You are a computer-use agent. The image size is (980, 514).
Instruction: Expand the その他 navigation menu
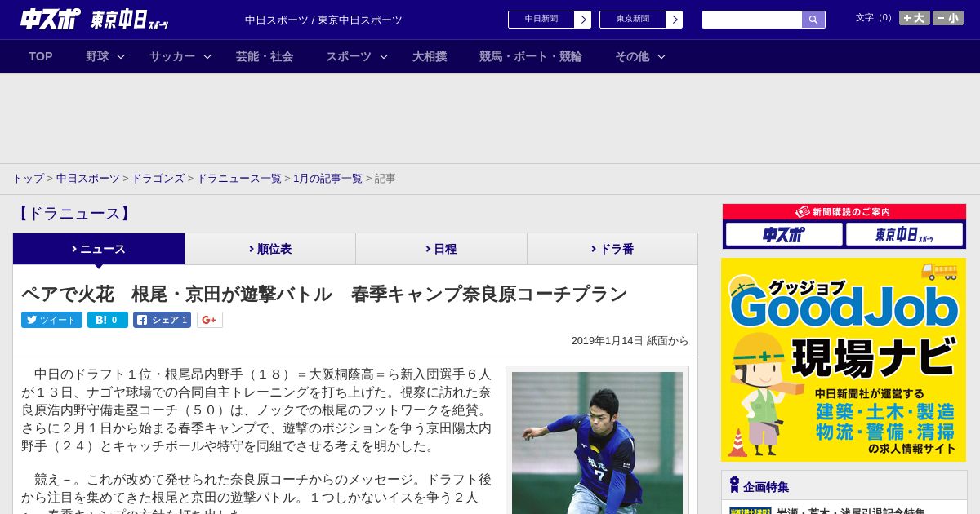pyautogui.click(x=640, y=56)
